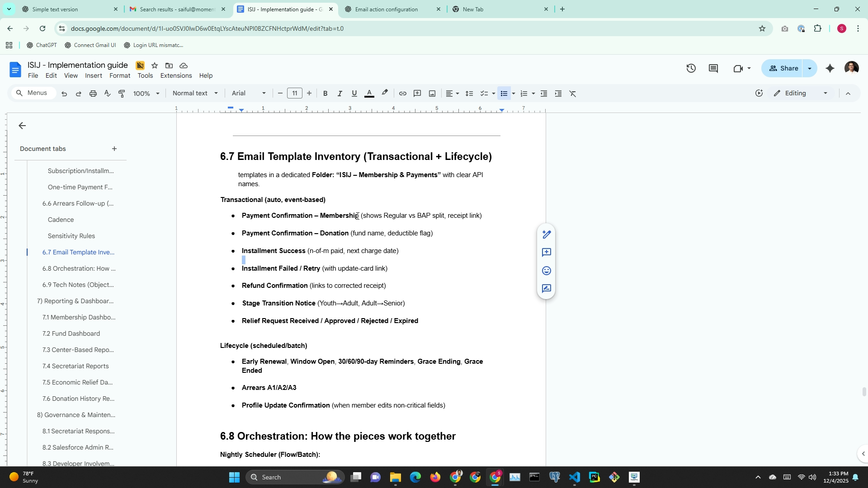Open the highlight color pen tool

click(x=385, y=94)
